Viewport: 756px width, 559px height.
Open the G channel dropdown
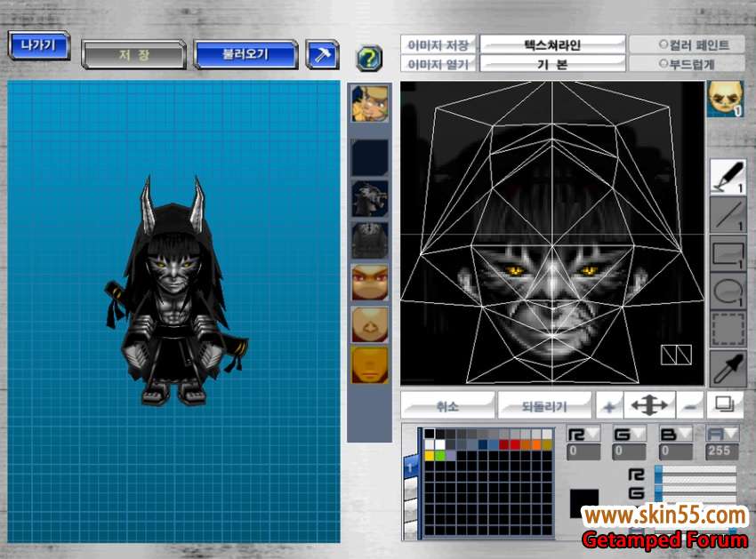[x=629, y=435]
